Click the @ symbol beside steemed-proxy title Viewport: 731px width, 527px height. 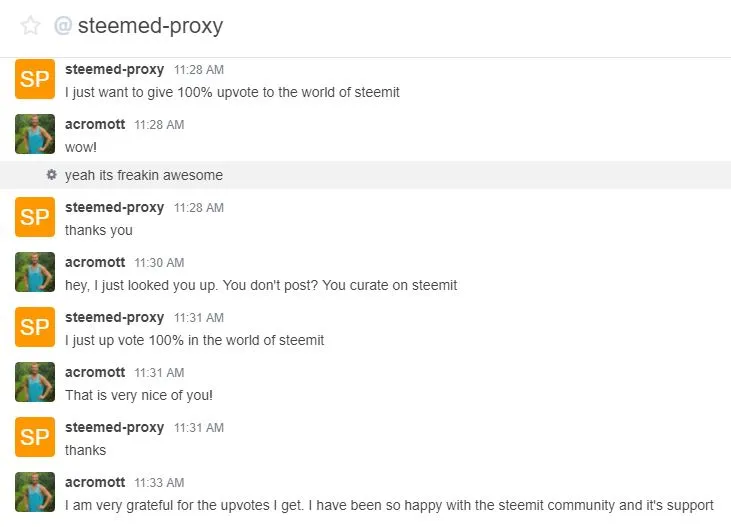tap(63, 25)
